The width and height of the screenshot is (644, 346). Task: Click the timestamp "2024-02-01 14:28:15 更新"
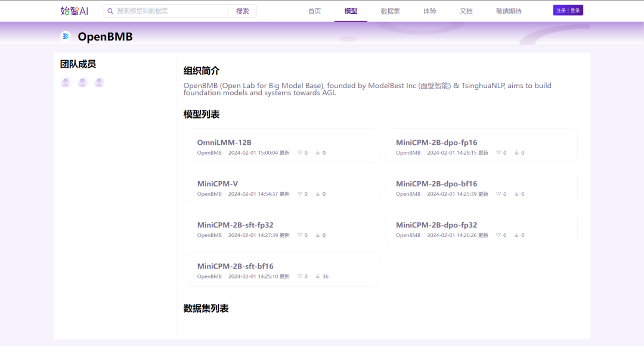[x=458, y=152]
